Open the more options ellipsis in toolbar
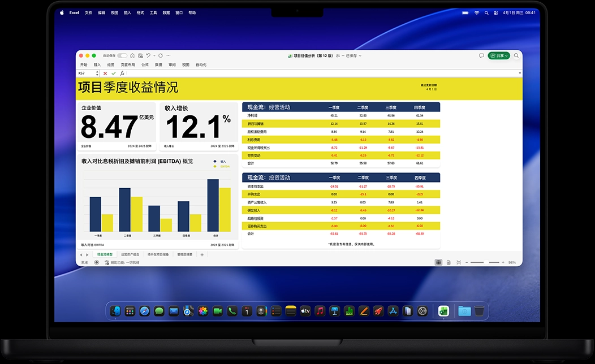The image size is (595, 364). 169,55
